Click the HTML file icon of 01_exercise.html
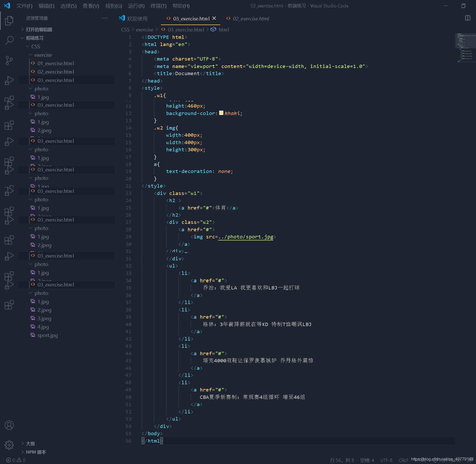 pyautogui.click(x=33, y=63)
